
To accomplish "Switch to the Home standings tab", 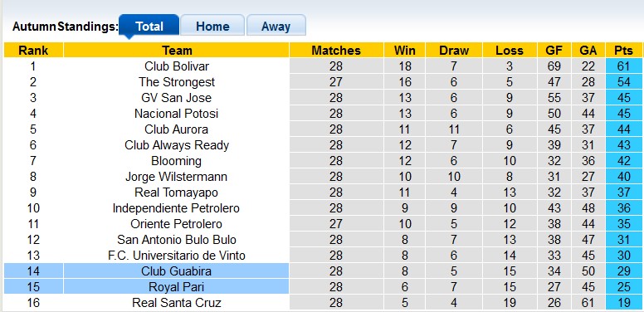I will 212,26.
